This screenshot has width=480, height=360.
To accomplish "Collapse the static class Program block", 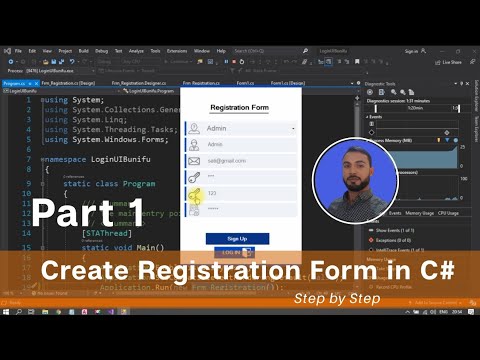I will pos(42,184).
